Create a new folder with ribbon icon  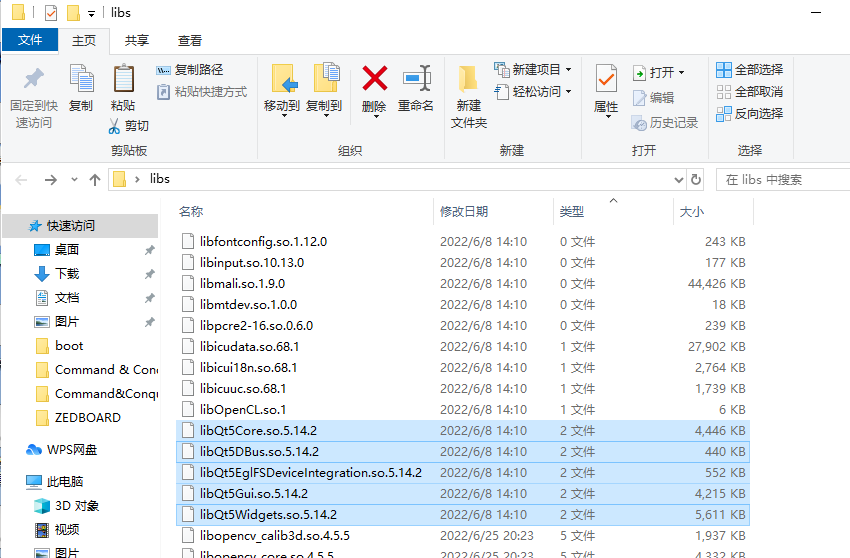468,79
